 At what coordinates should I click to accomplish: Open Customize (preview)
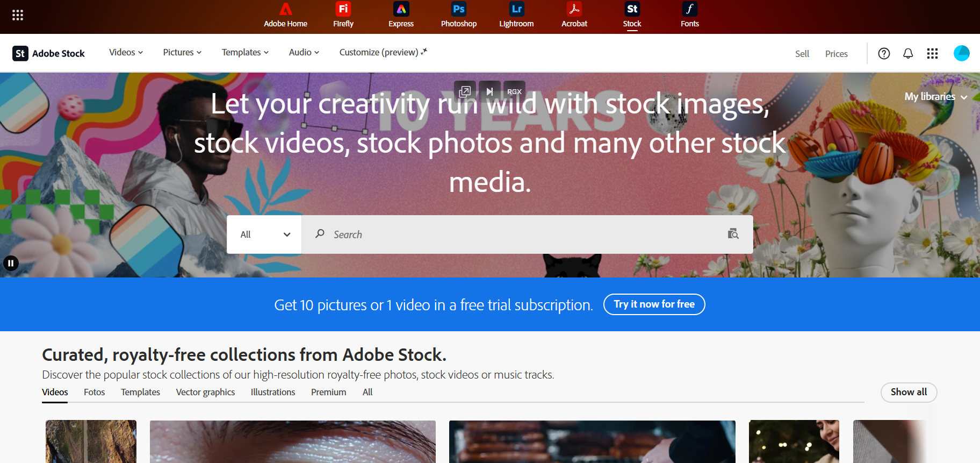pos(383,52)
